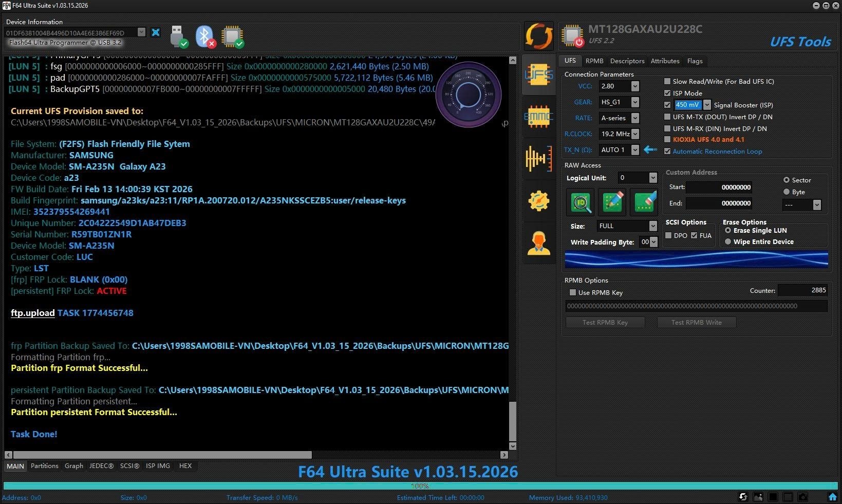
Task: Open the waveform signal tool in sidebar
Action: pos(539,158)
